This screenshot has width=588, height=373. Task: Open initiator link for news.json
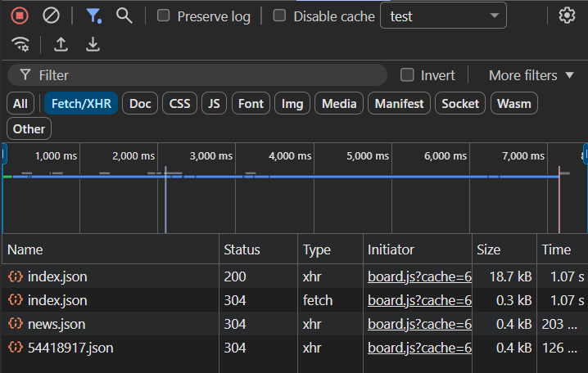coord(419,324)
